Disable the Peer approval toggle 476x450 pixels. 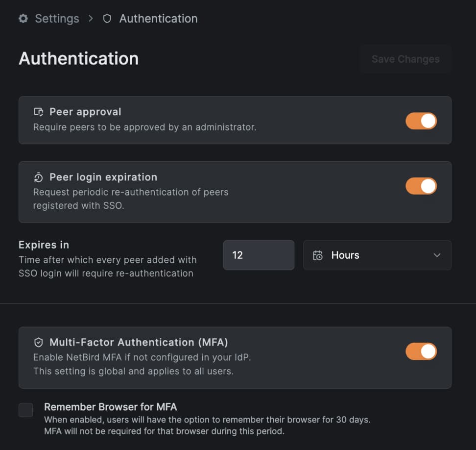[x=421, y=121]
